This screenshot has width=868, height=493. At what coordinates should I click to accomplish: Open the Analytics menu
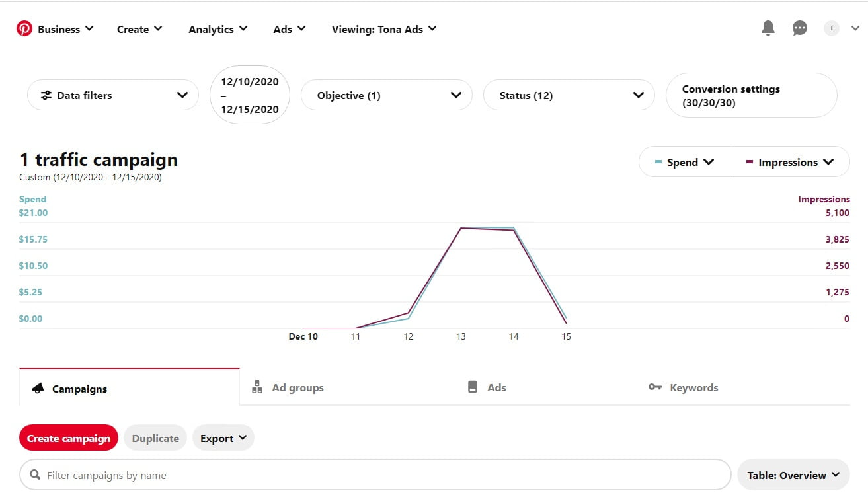217,29
